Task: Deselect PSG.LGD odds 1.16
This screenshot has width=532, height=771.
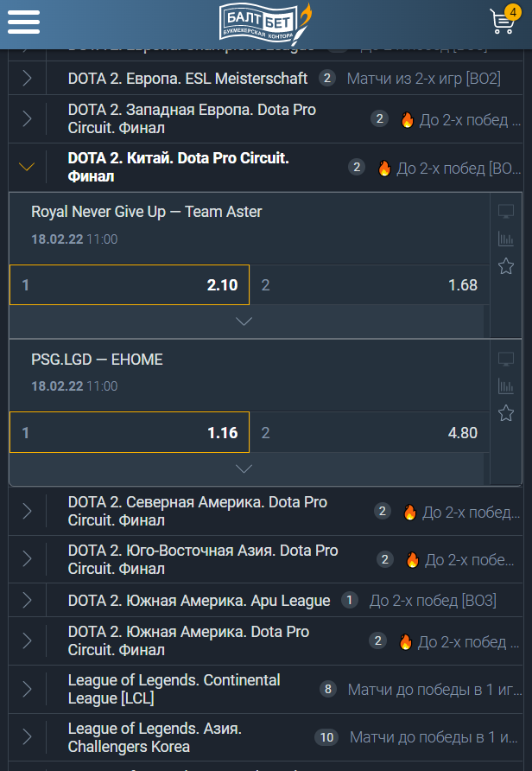Action: click(130, 432)
